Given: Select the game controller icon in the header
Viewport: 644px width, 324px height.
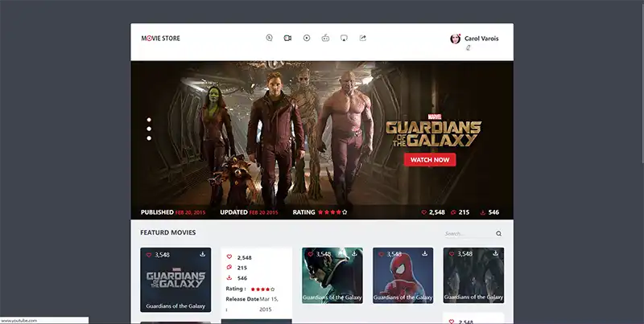Looking at the screenshot, I should [x=325, y=38].
